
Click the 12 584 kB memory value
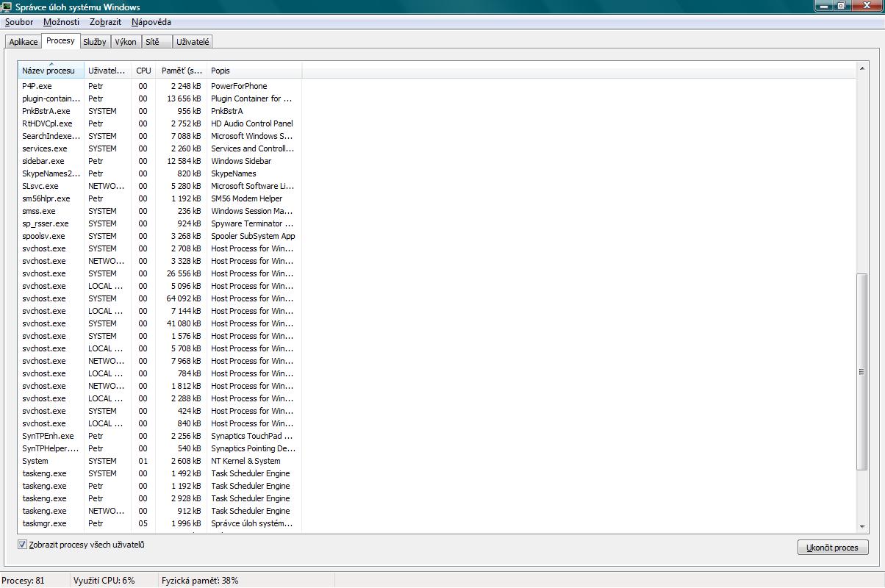click(x=184, y=161)
